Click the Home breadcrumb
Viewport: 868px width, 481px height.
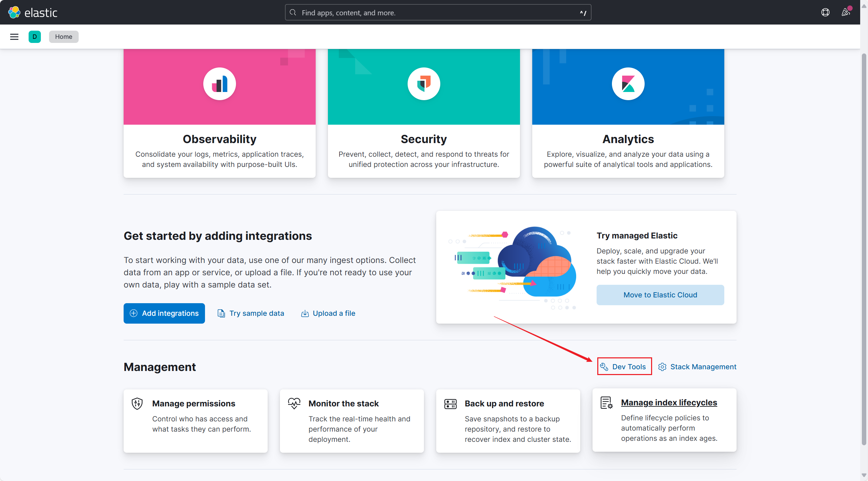tap(64, 37)
